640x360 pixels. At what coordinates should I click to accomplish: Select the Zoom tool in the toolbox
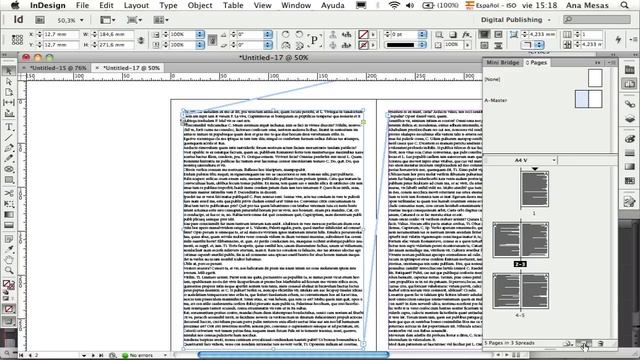tap(9, 270)
